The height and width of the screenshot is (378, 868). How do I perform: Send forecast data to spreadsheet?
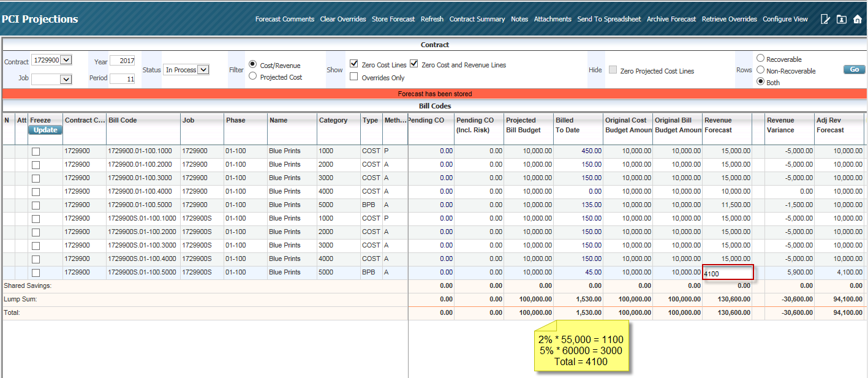609,19
